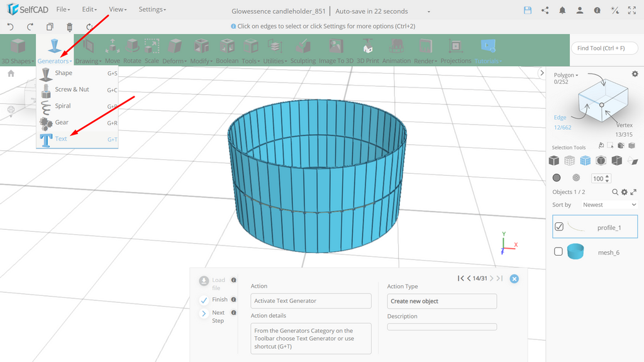
Task: Select the solid cube selection mode
Action: pyautogui.click(x=553, y=161)
